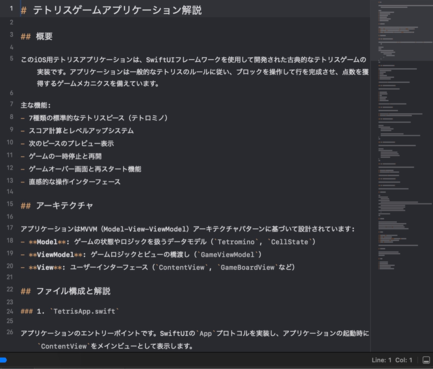Click the ## ファイル構成と解説 heading
Image resolution: width=433 pixels, height=369 pixels.
[x=65, y=291]
